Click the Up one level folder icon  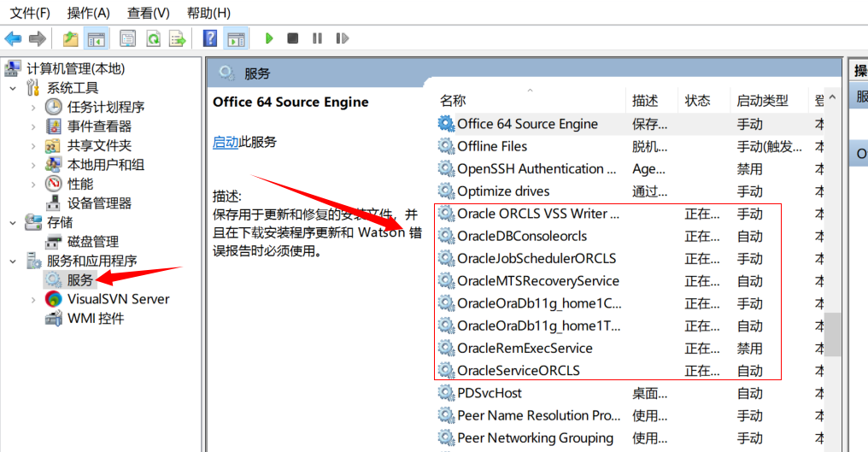coord(70,38)
